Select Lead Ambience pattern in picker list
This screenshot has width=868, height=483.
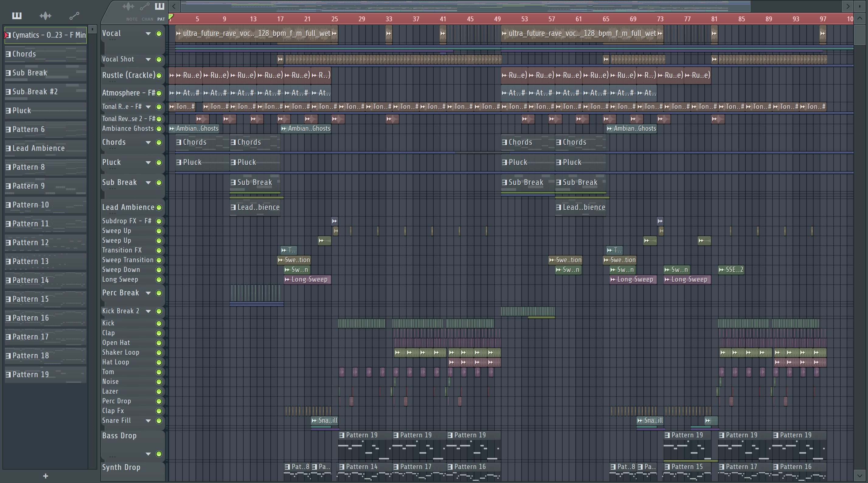pyautogui.click(x=46, y=148)
